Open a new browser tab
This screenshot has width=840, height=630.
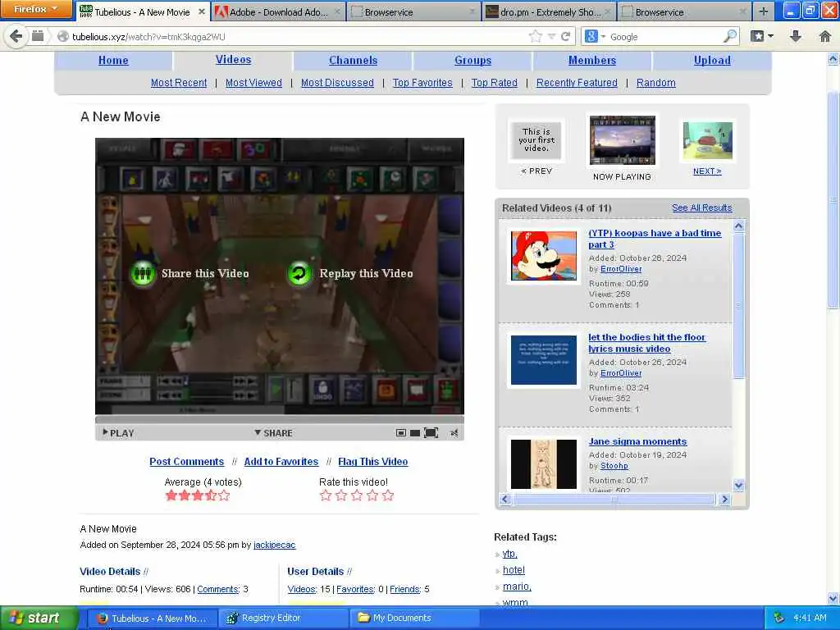(x=764, y=11)
